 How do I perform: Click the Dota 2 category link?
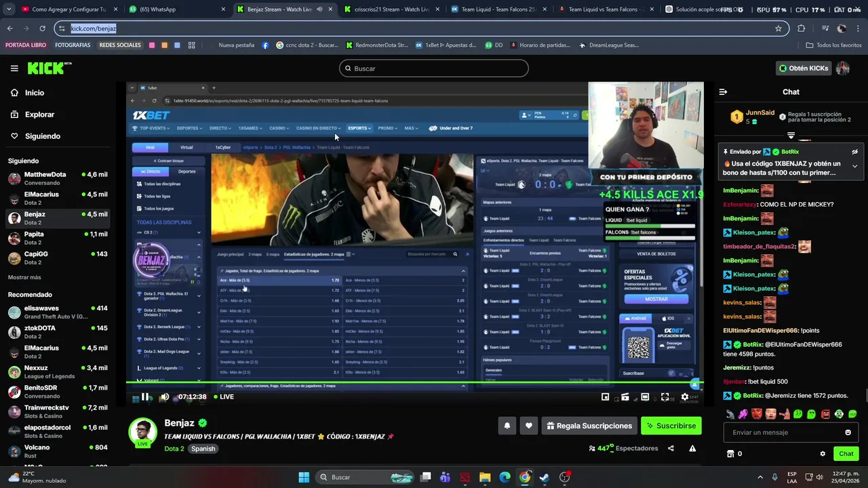click(x=174, y=449)
